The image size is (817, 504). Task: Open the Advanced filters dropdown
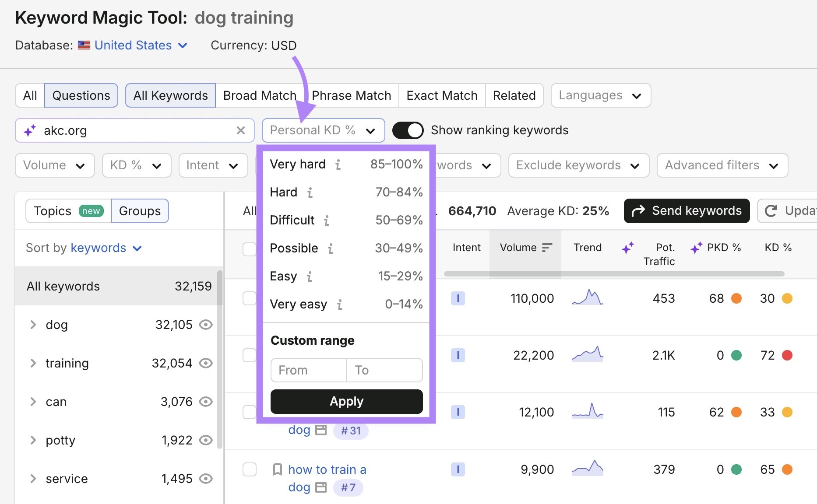[x=722, y=165]
